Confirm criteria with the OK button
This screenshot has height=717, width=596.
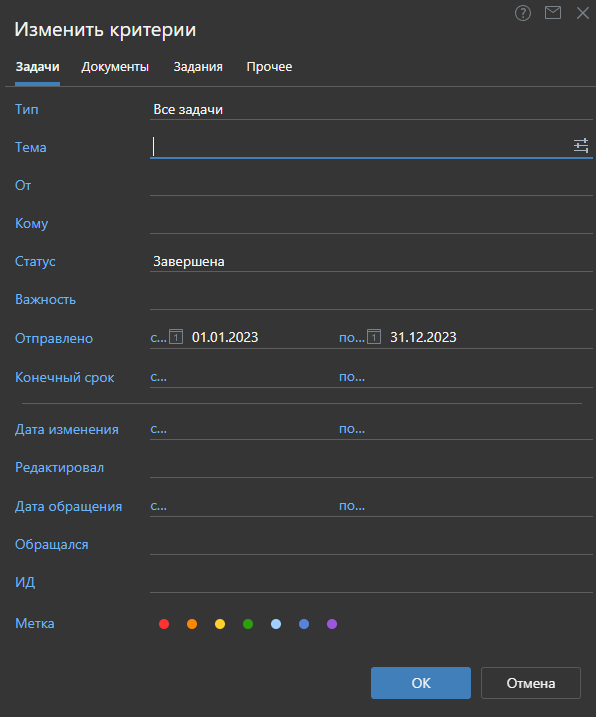tap(421, 683)
